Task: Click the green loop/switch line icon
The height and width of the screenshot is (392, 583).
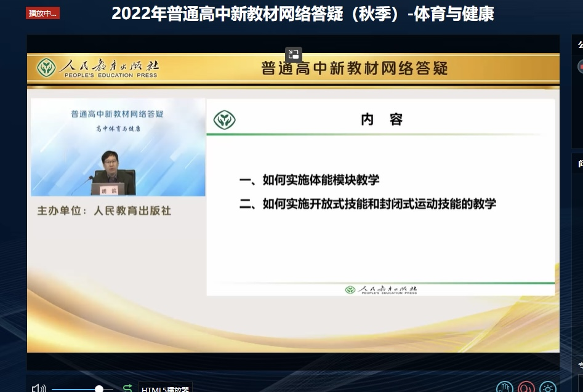Action: (127, 388)
